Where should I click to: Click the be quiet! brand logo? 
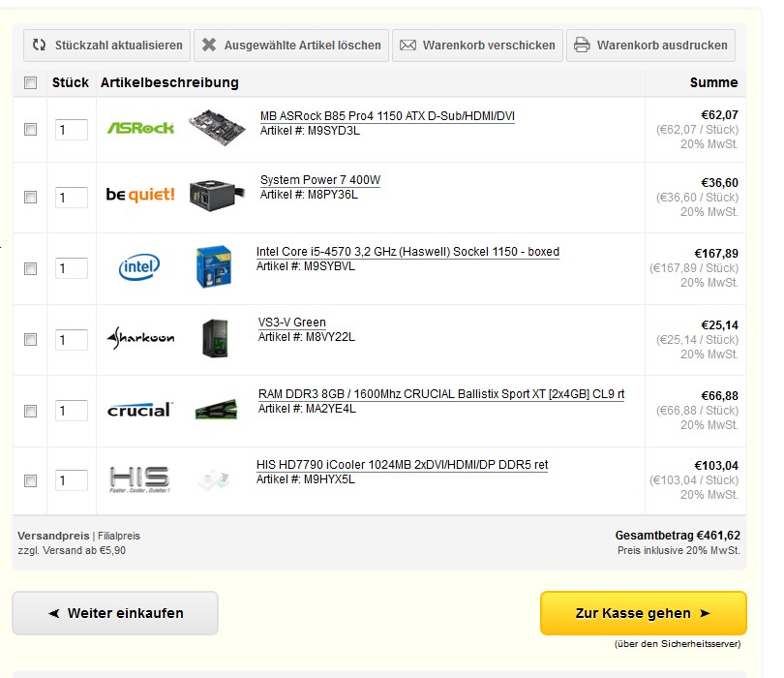[140, 194]
